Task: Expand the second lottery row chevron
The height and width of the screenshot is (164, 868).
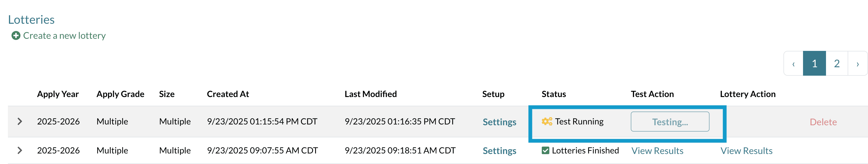Action: [x=20, y=150]
